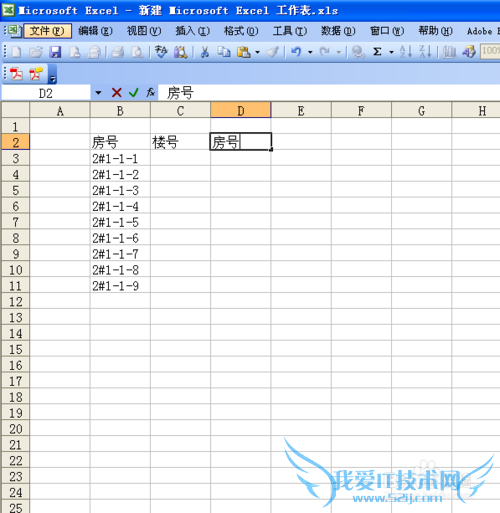Select column F header
500x513 pixels.
pos(361,110)
